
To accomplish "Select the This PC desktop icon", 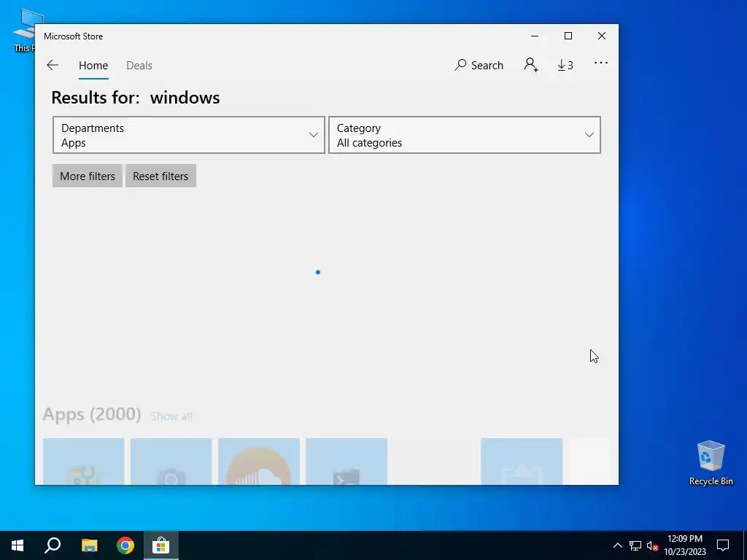I will 24,31.
